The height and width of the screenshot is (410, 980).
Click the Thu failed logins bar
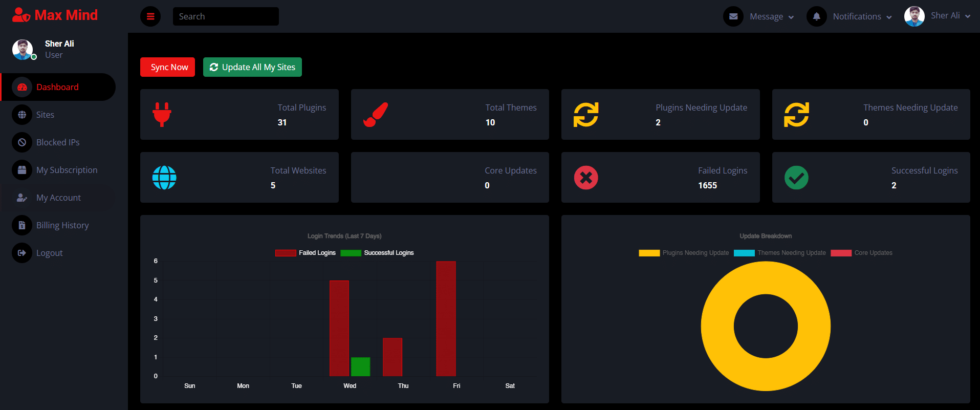(393, 357)
